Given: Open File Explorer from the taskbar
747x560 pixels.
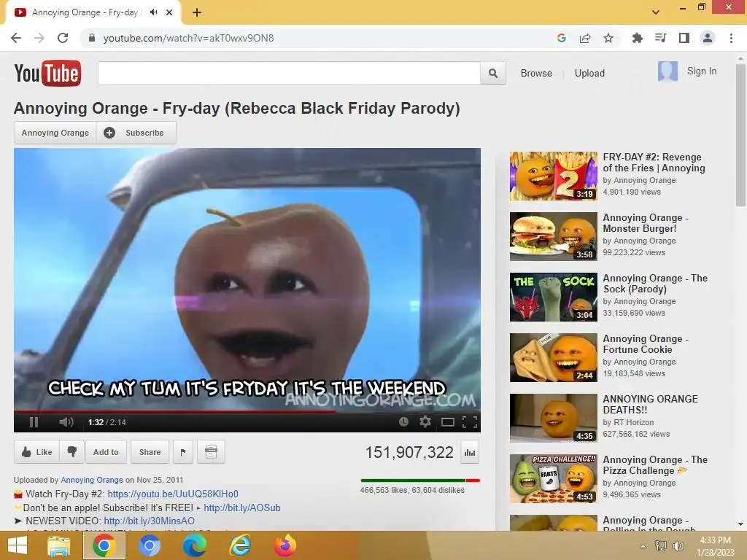Looking at the screenshot, I should [59, 545].
